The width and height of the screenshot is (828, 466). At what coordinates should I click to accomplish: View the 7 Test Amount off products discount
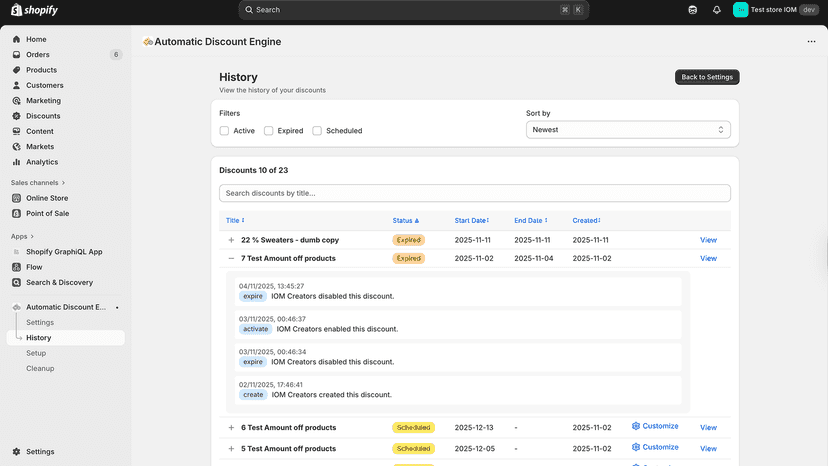point(708,258)
